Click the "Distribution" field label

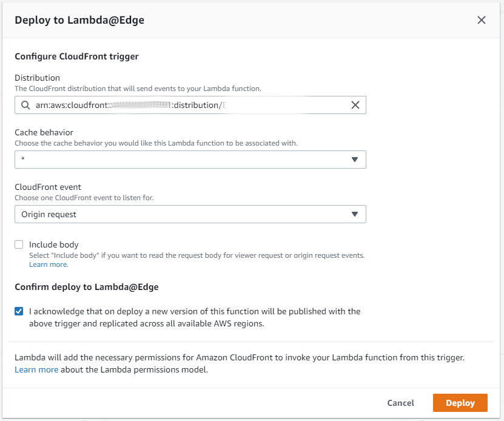[37, 78]
